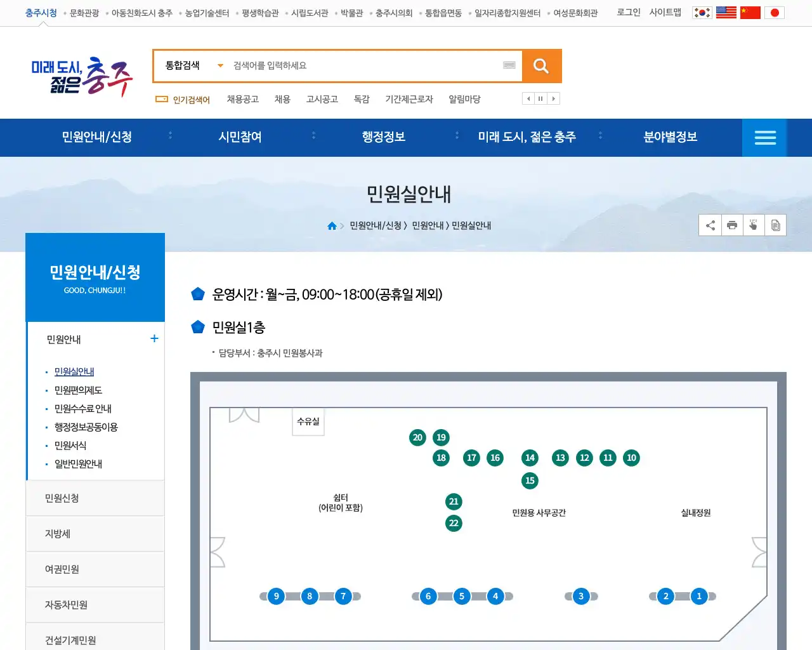Open 민원서식 in sidebar
This screenshot has height=650, width=812.
[x=70, y=446]
